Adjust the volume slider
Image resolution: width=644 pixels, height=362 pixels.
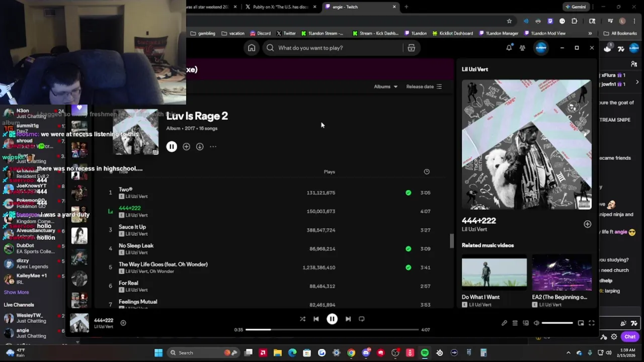557,323
